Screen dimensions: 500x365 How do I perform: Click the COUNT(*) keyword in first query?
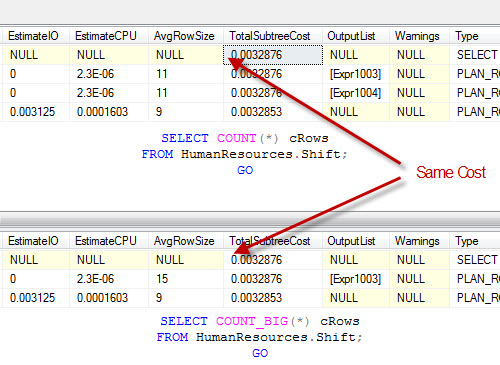[x=248, y=138]
